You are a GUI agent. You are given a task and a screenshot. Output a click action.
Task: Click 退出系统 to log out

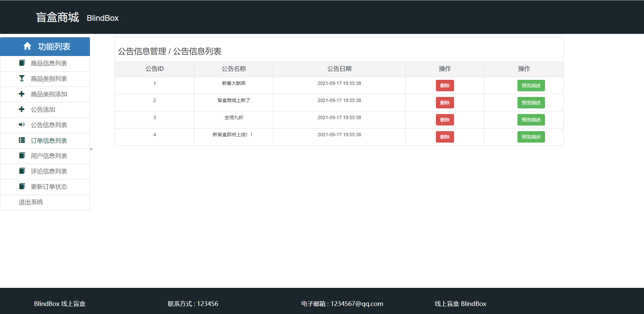pyautogui.click(x=45, y=202)
